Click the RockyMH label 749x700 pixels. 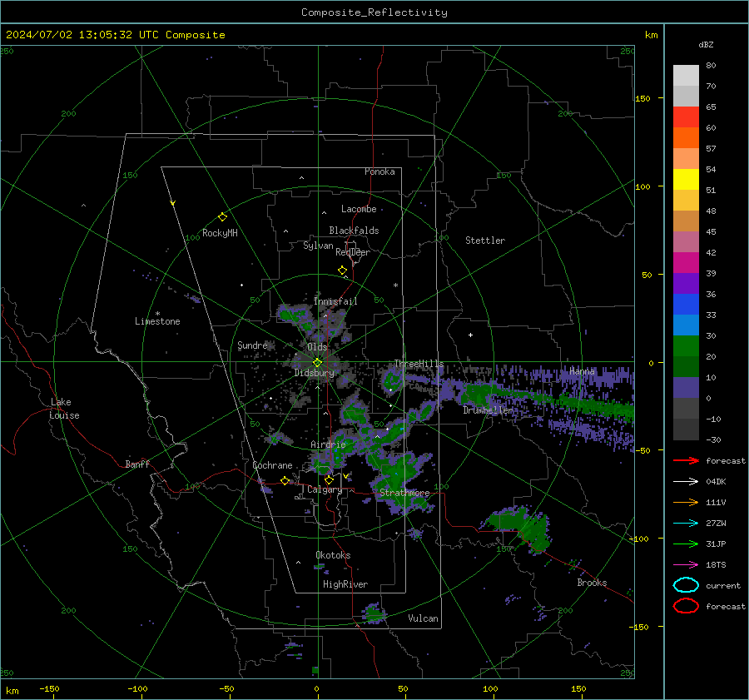220,233
